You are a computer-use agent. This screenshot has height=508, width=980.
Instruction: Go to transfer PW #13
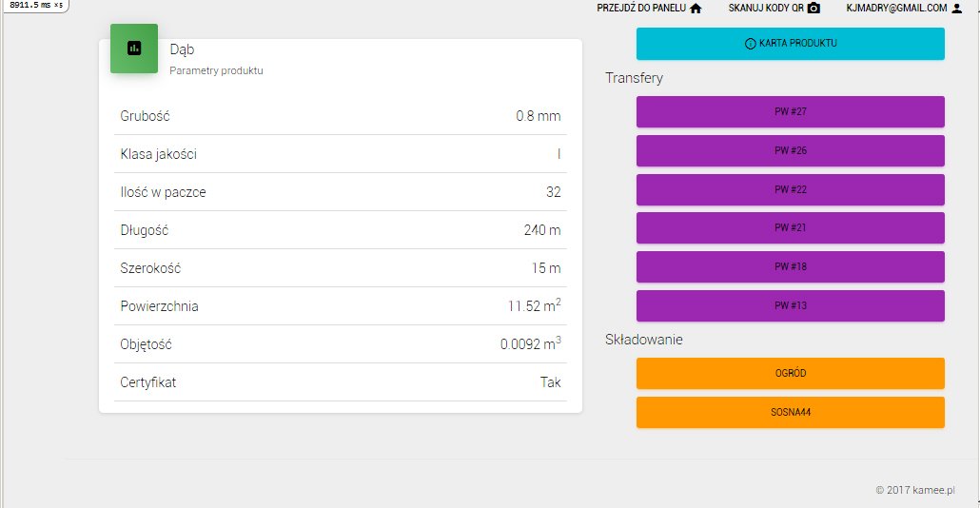(x=790, y=306)
